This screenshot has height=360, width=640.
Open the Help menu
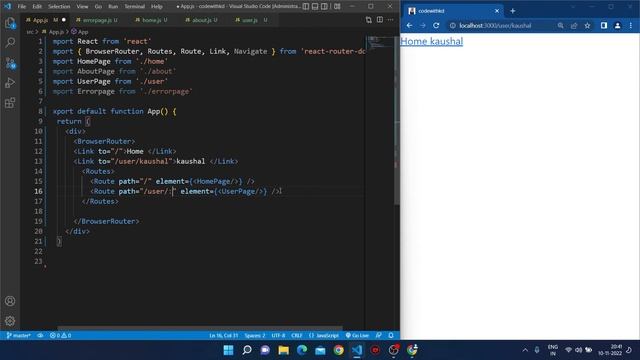(157, 7)
